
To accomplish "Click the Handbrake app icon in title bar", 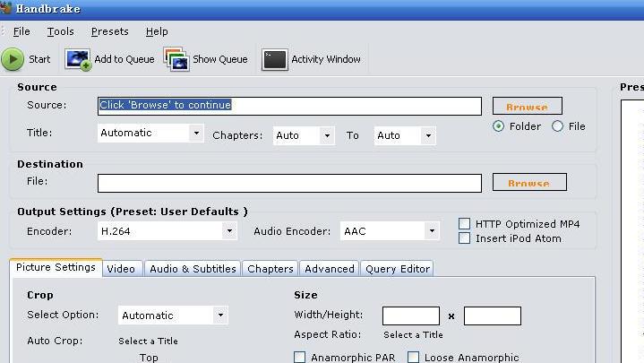I will [x=5, y=7].
